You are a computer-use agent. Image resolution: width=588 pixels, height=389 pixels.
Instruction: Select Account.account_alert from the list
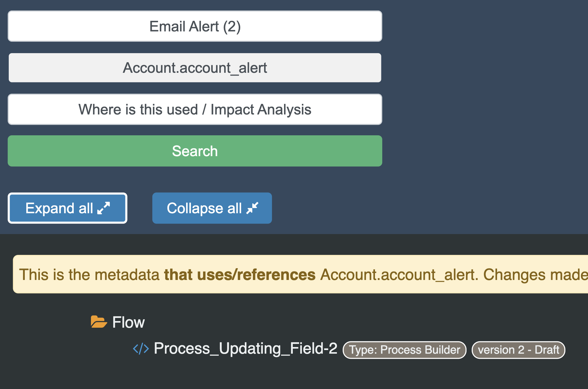[x=195, y=68]
